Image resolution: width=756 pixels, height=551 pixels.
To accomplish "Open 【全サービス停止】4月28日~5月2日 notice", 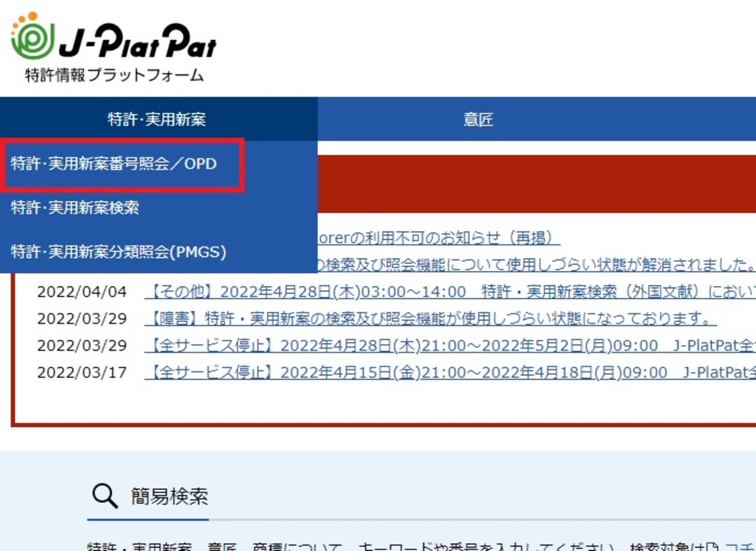I will [450, 345].
